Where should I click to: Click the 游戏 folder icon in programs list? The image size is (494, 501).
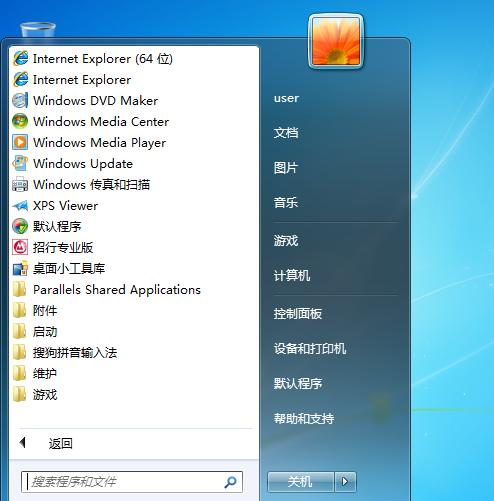(x=19, y=395)
